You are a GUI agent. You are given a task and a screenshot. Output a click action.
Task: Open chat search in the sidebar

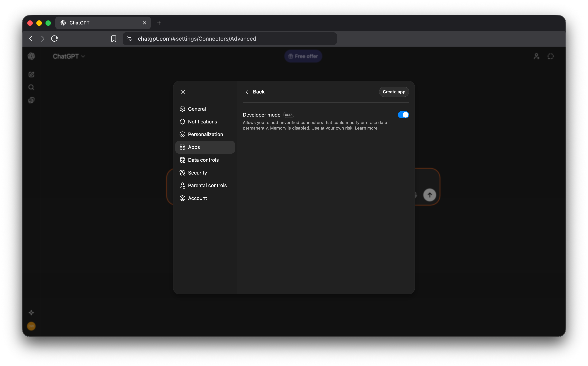tap(31, 87)
